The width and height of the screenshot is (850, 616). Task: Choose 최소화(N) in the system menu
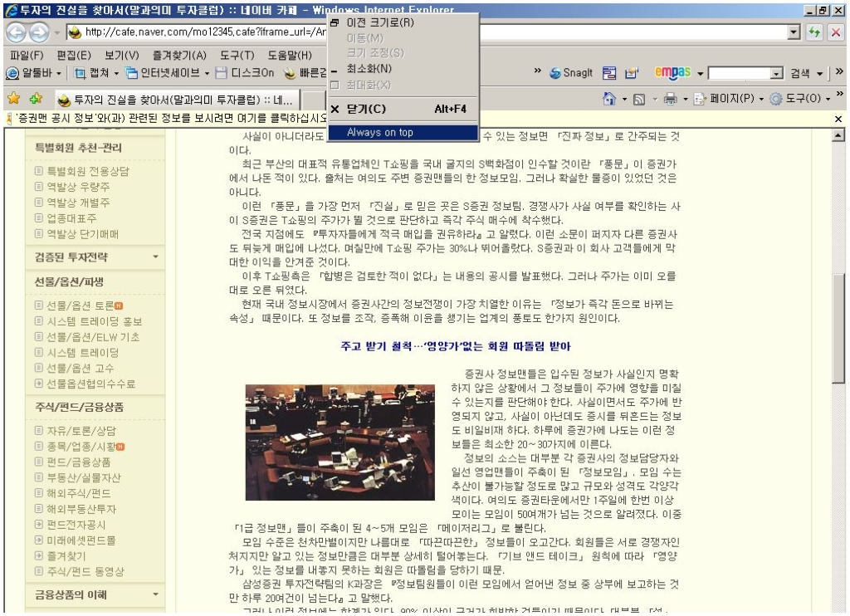pos(403,69)
